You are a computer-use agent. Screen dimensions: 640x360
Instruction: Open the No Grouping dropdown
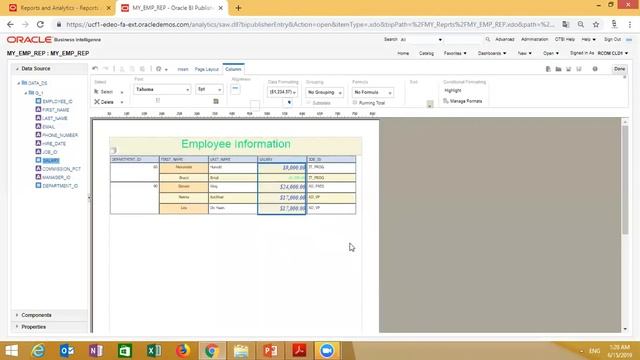pos(324,92)
